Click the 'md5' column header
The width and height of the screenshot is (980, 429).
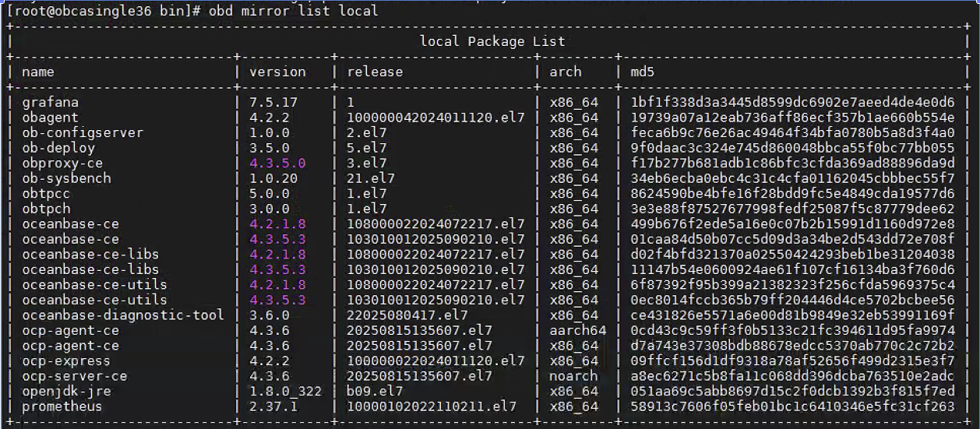pos(643,72)
